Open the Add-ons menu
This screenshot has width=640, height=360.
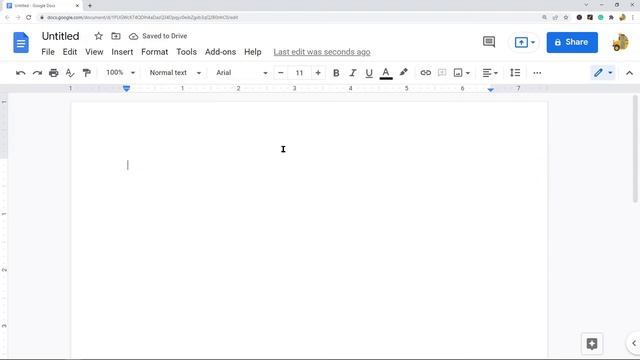coord(220,52)
